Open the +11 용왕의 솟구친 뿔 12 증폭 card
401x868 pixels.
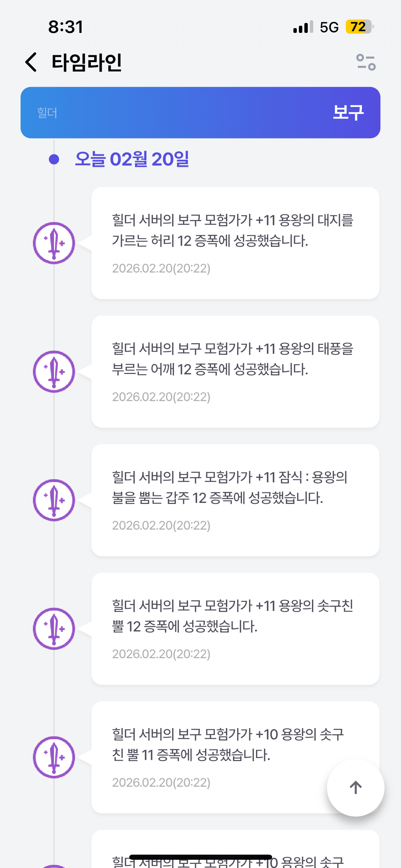coord(235,629)
